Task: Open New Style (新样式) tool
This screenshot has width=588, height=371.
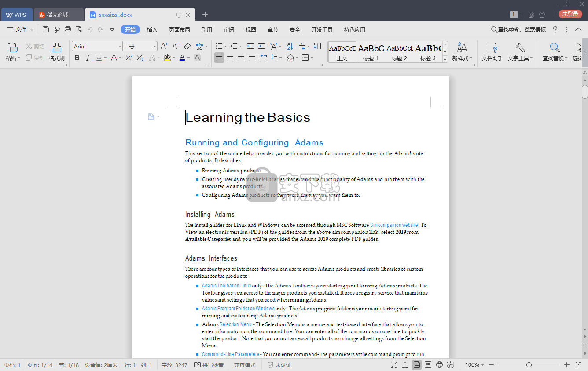Action: (462, 52)
